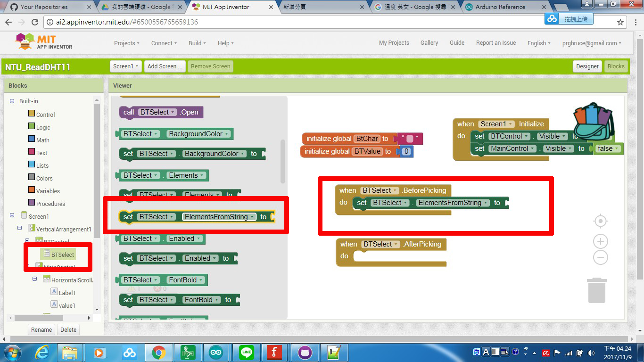Open Gallery link
The height and width of the screenshot is (362, 644).
[x=429, y=42]
